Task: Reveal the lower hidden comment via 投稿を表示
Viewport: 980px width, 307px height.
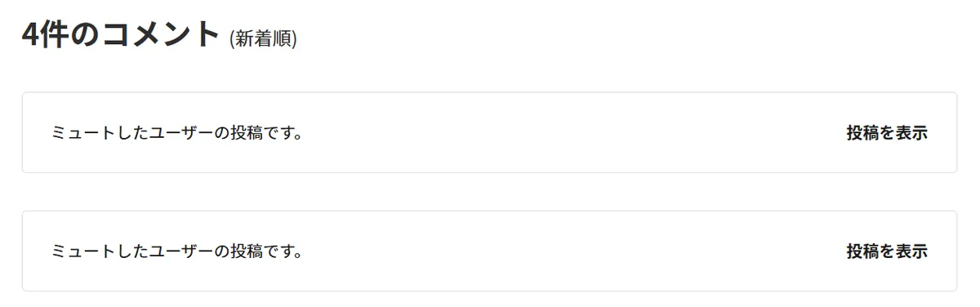Action: point(887,251)
